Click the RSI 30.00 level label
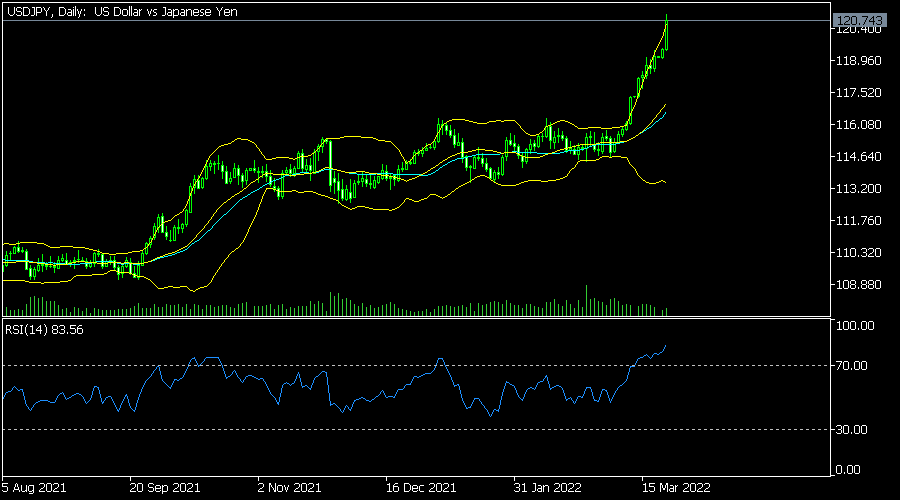The width and height of the screenshot is (900, 500). [x=852, y=429]
